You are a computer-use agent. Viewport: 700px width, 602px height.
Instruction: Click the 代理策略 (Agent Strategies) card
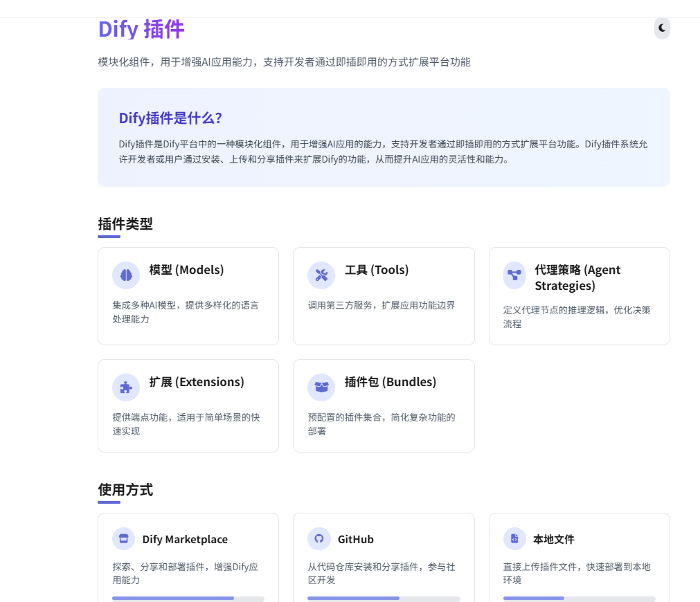coord(579,295)
